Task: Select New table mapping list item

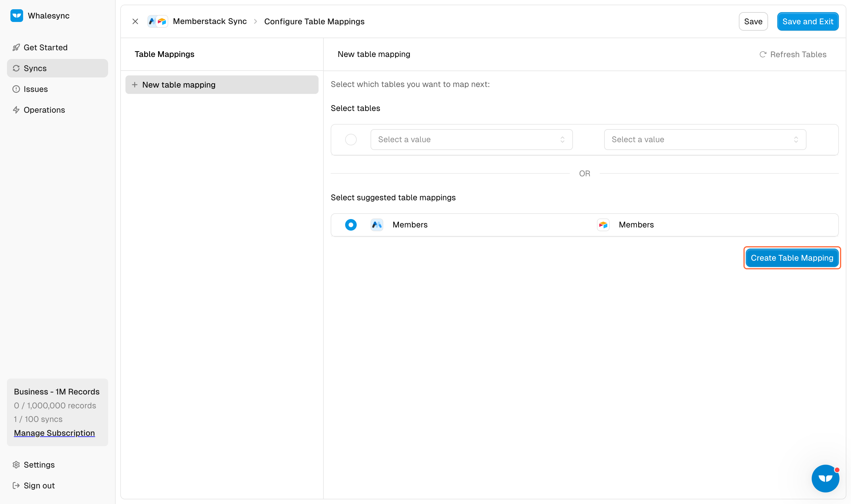Action: pos(221,85)
